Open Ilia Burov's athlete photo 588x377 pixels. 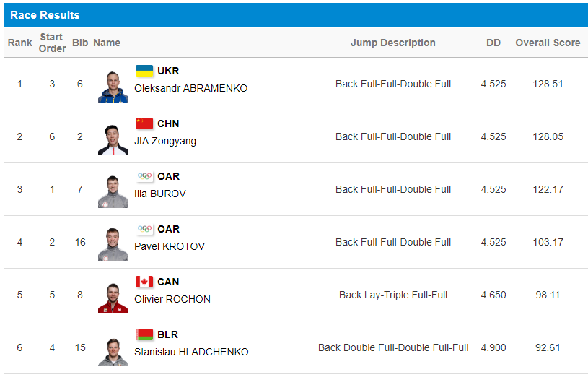(113, 192)
